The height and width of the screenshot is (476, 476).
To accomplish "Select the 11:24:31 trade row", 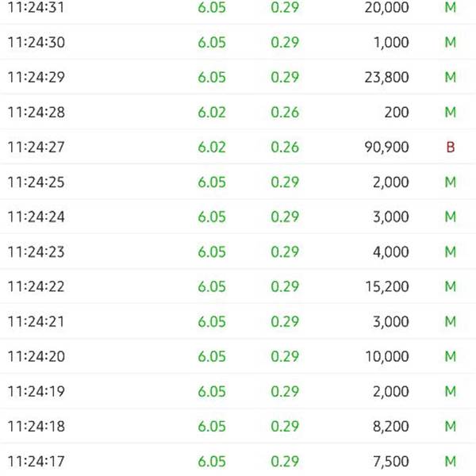I will pyautogui.click(x=238, y=8).
